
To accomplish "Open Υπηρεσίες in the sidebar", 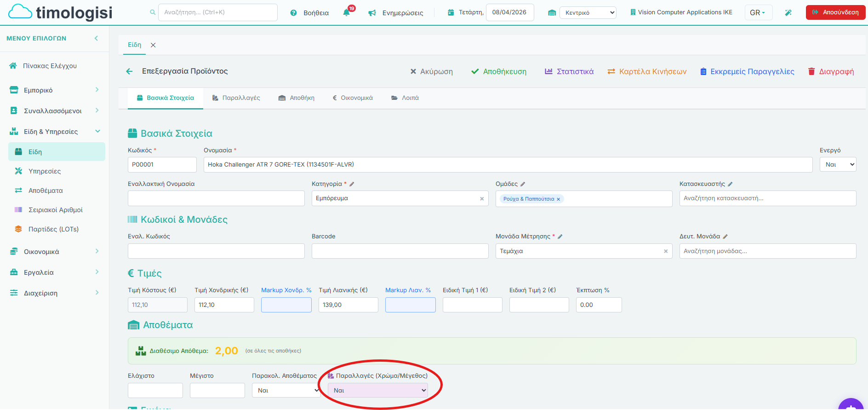I will pos(45,171).
